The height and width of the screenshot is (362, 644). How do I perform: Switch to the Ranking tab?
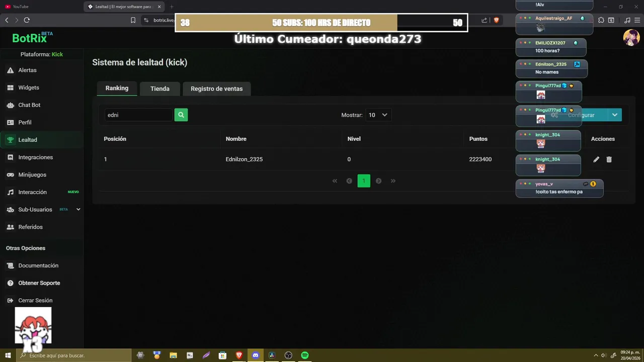click(x=117, y=88)
